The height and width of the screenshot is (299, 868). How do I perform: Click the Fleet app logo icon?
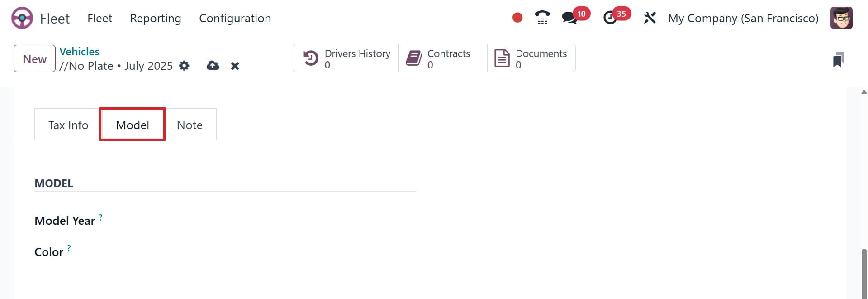coord(22,18)
